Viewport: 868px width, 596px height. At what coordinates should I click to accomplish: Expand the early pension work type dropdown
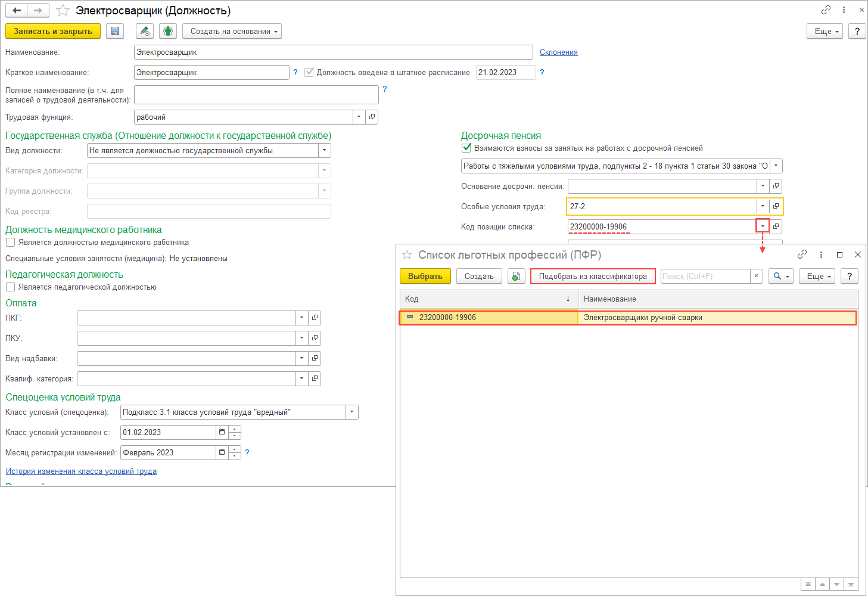point(776,166)
